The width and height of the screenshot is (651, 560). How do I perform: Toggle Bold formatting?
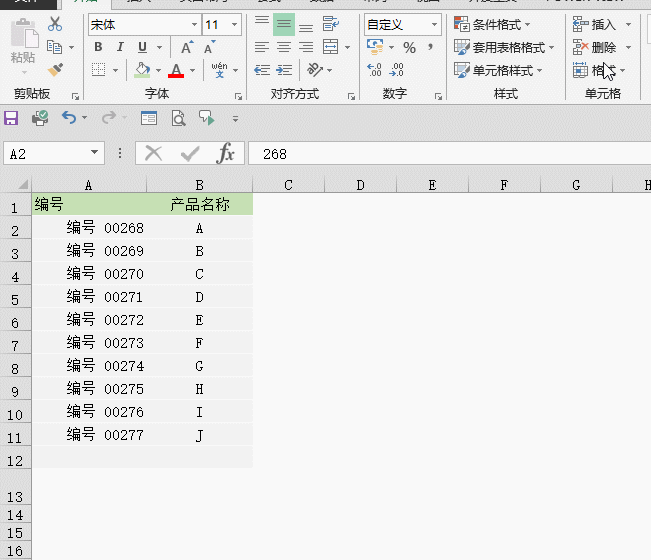pos(98,47)
